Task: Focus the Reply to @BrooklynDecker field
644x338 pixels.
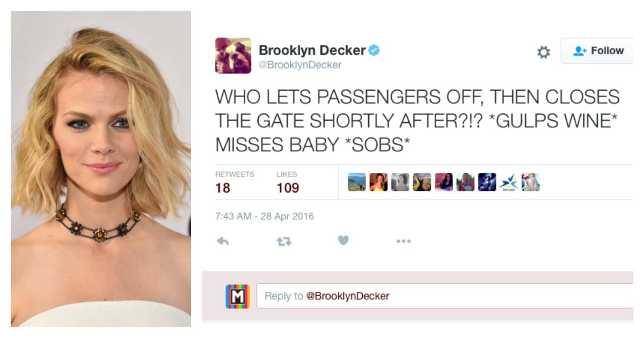Action: click(x=445, y=296)
